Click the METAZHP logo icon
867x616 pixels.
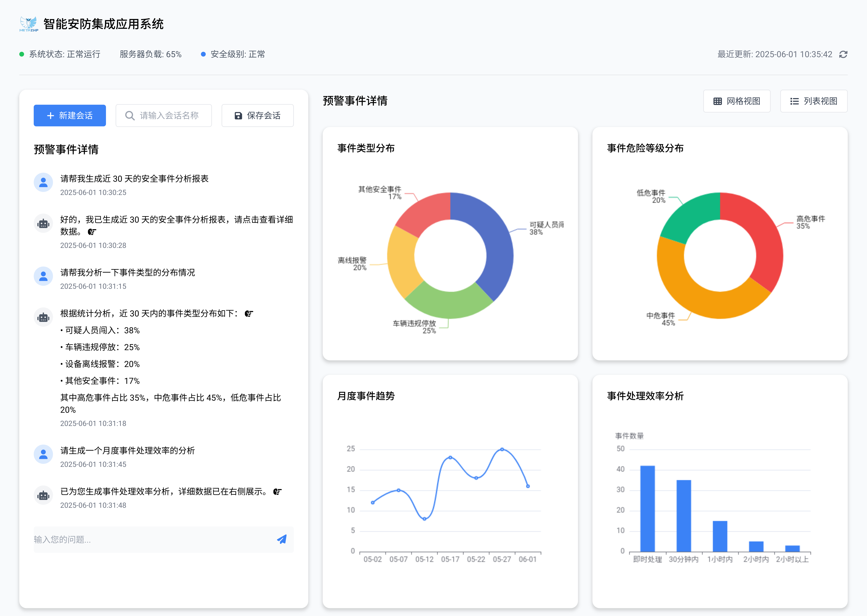(x=29, y=24)
